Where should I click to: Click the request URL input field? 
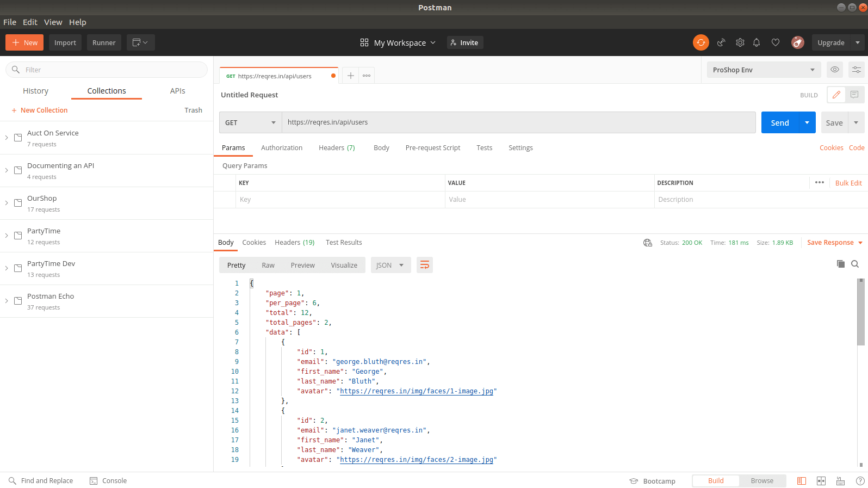(519, 122)
